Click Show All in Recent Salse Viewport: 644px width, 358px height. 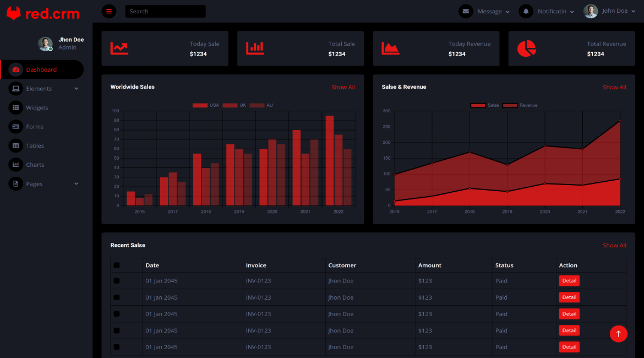pos(614,246)
